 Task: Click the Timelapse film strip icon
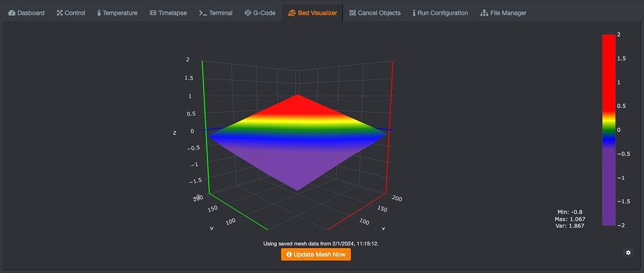tap(153, 13)
